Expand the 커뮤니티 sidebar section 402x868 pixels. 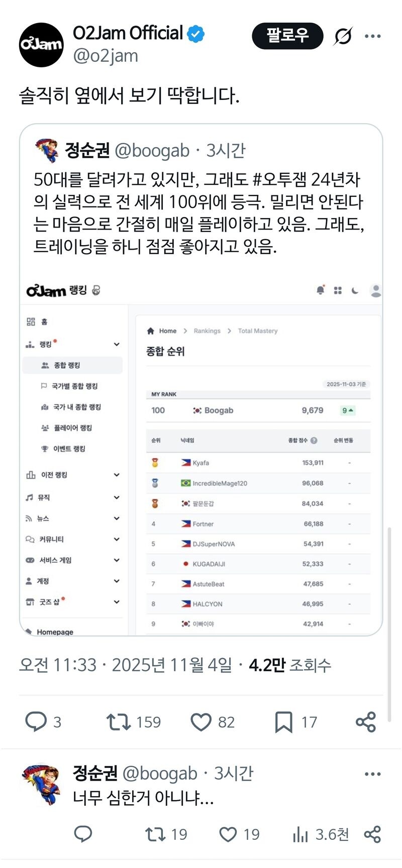click(x=117, y=539)
